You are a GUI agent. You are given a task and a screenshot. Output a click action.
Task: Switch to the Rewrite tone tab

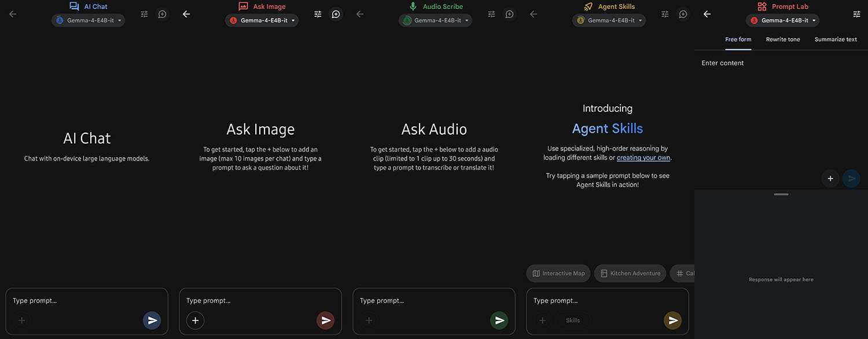tap(783, 39)
